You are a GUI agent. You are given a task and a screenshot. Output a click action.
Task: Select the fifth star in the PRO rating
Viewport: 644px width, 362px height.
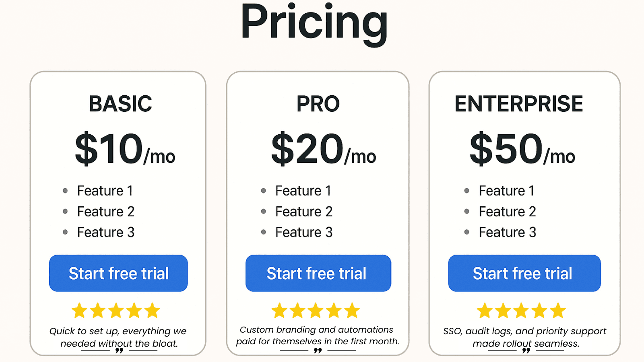(x=353, y=310)
